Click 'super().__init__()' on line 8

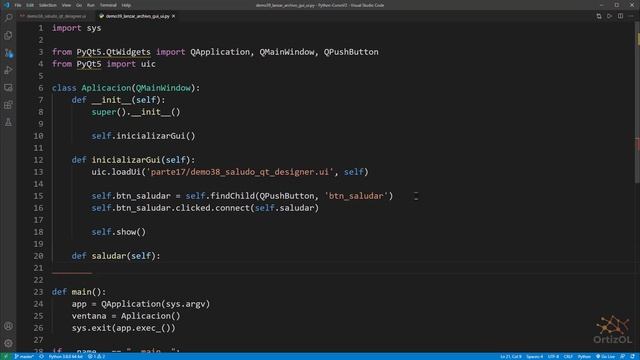(136, 112)
